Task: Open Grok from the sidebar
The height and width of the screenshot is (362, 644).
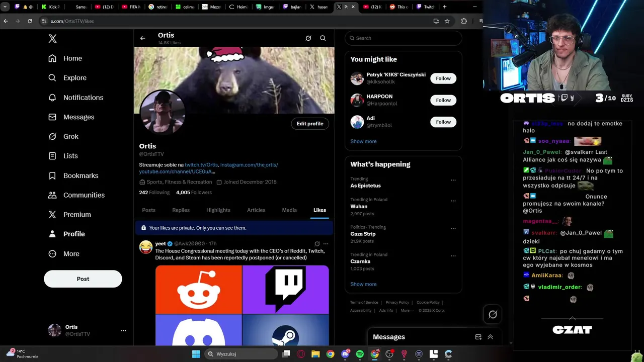Action: coord(63,136)
